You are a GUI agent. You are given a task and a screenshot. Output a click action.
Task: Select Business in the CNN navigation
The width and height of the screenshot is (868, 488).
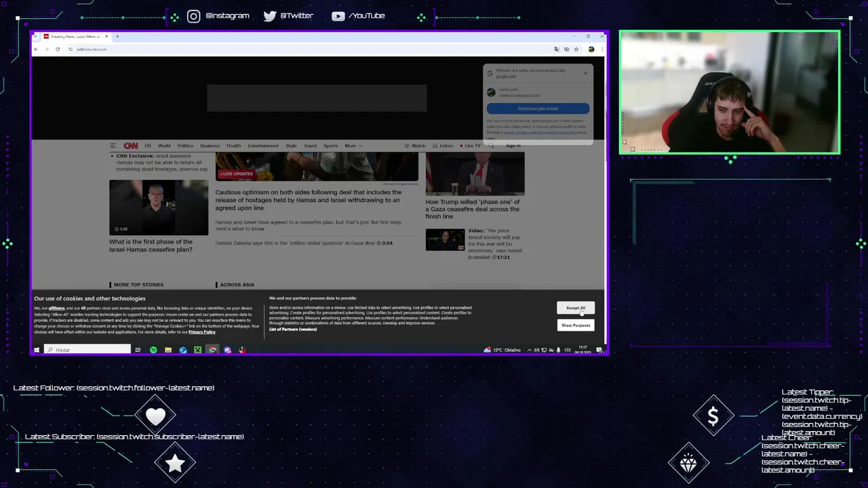[210, 146]
